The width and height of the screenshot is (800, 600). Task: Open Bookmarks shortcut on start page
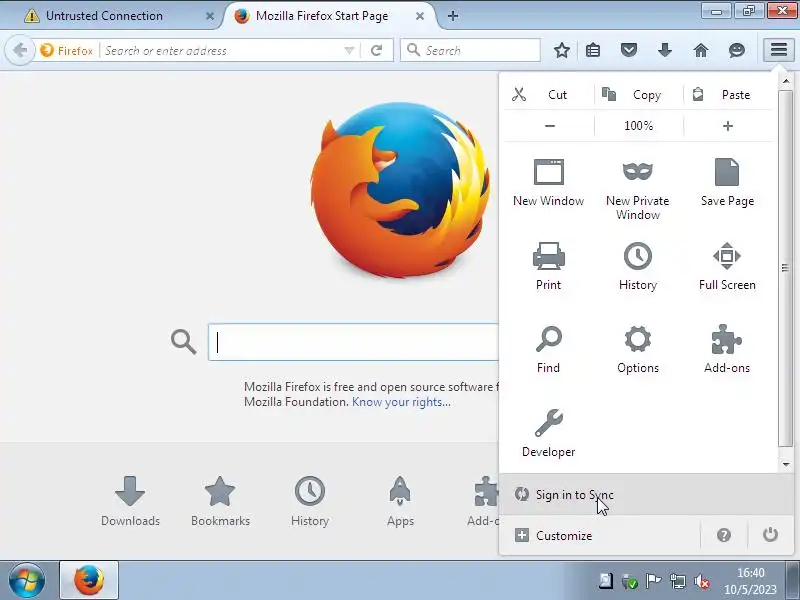[x=220, y=502]
